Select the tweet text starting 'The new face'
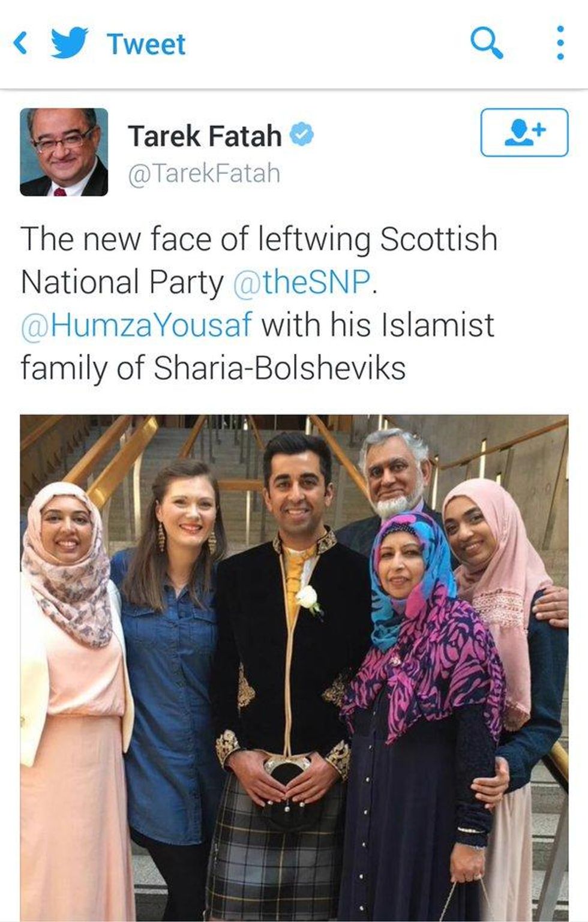The image size is (588, 922). coord(259,304)
